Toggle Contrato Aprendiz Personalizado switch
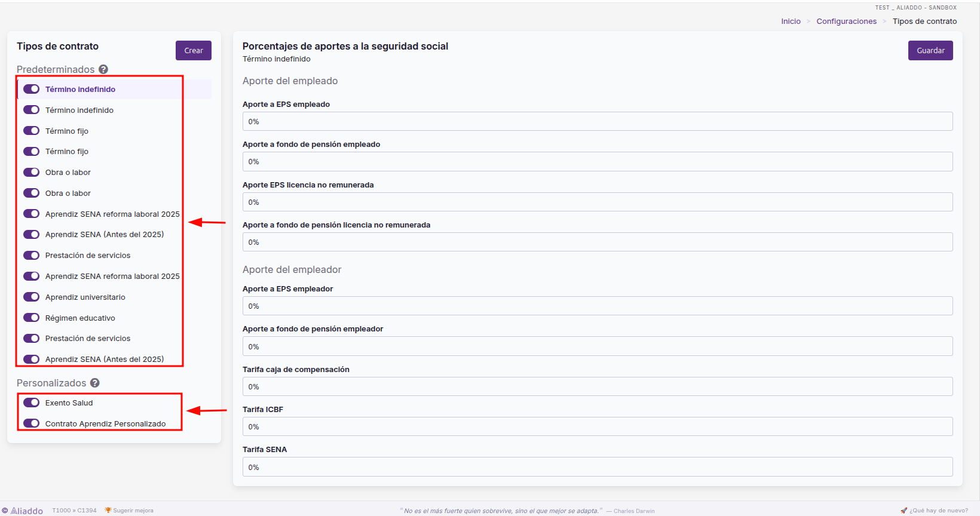980x516 pixels. pyautogui.click(x=31, y=423)
